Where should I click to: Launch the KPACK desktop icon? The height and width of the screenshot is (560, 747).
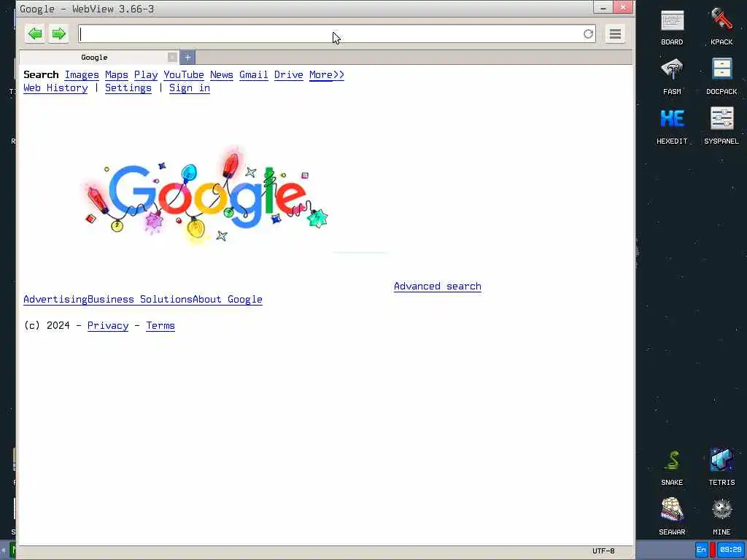pyautogui.click(x=721, y=28)
